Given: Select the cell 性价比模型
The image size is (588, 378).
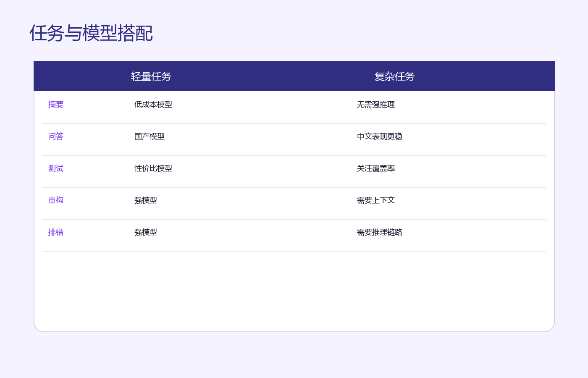Looking at the screenshot, I should pos(153,168).
